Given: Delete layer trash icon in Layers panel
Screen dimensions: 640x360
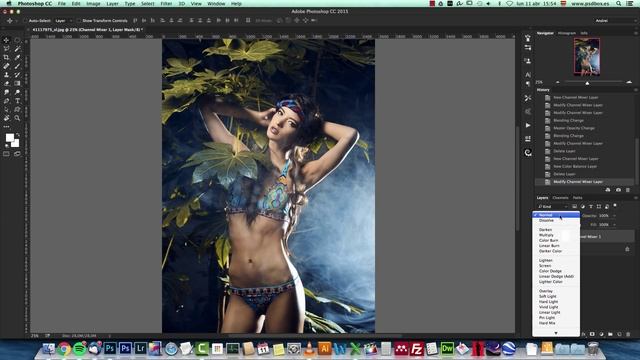Looking at the screenshot, I should click(628, 334).
